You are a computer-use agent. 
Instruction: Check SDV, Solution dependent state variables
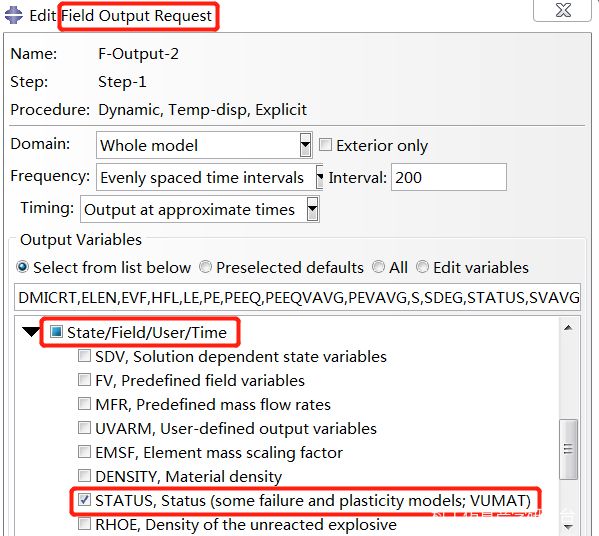pyautogui.click(x=84, y=356)
